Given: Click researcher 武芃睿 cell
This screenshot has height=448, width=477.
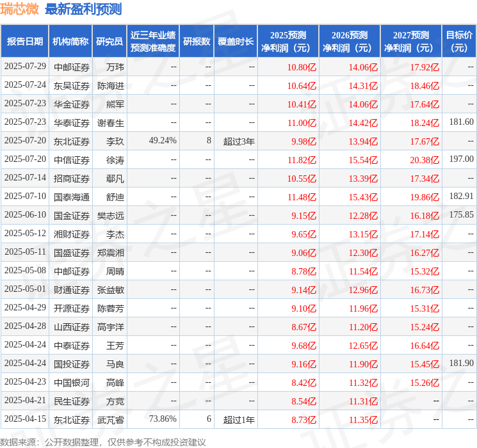Looking at the screenshot, I should (x=110, y=420).
